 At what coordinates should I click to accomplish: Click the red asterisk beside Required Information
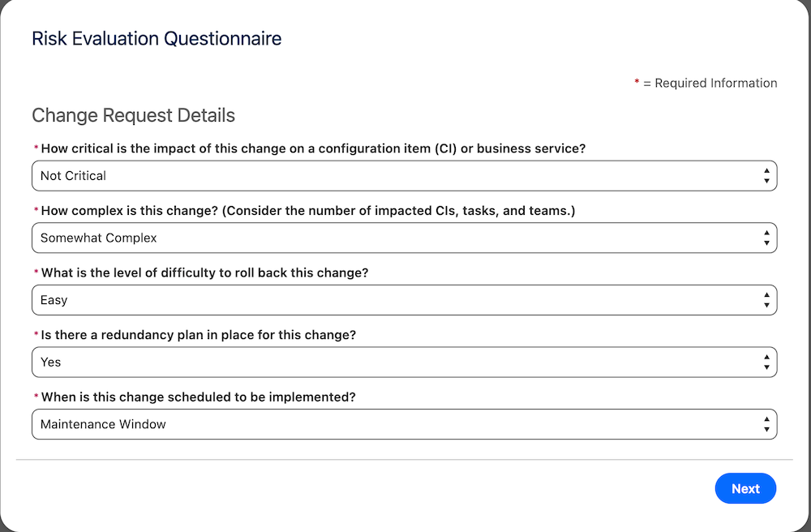637,82
